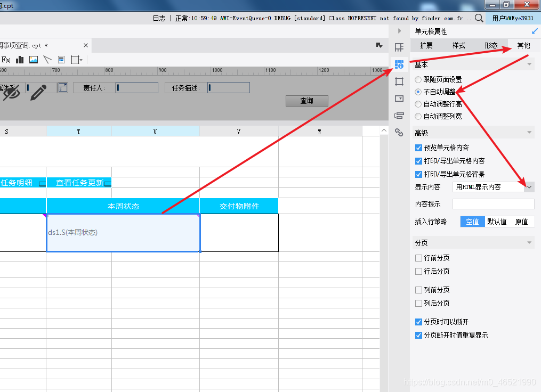This screenshot has width=541, height=392.
Task: Insert a slash line with the diagonal line icon
Action: (x=47, y=60)
